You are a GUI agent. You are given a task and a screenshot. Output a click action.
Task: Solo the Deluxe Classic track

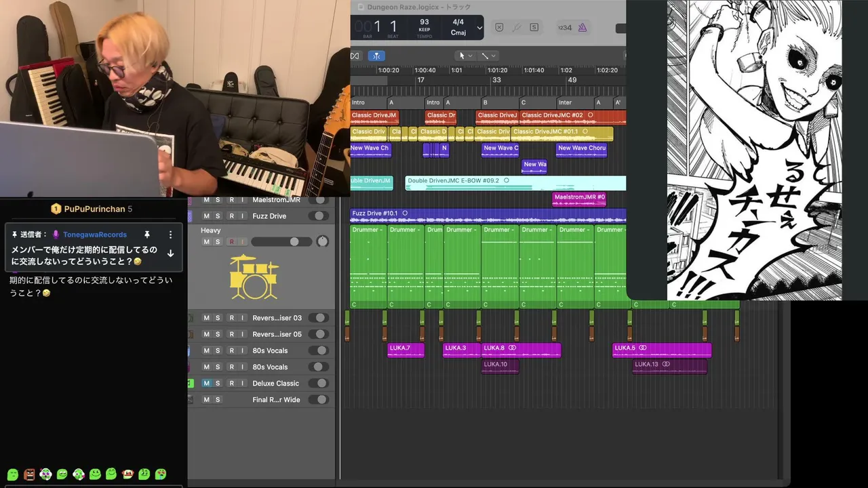(x=218, y=384)
